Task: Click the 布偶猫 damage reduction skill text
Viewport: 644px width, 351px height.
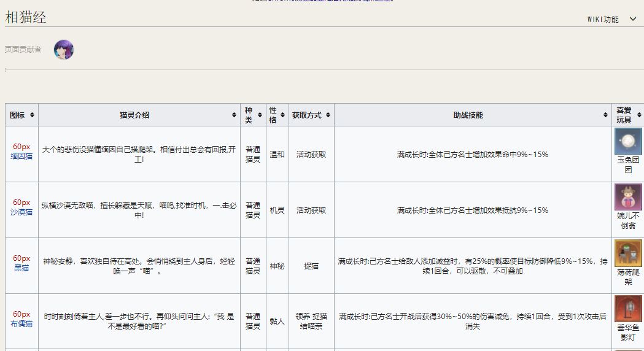Action: pos(473,322)
